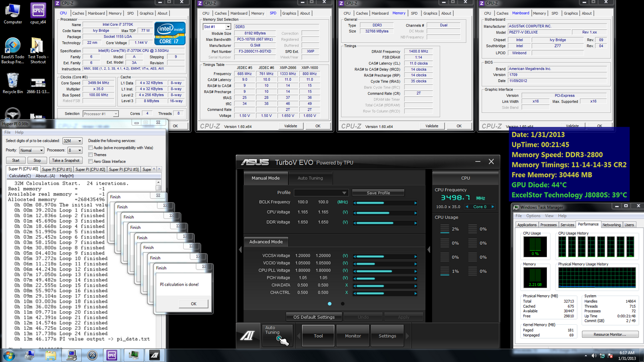Click OK in PI calculation done dialog
This screenshot has height=362, width=644.
[x=194, y=304]
